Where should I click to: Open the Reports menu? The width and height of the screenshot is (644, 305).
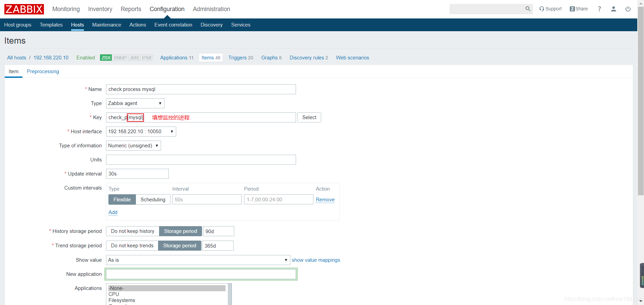click(x=131, y=9)
